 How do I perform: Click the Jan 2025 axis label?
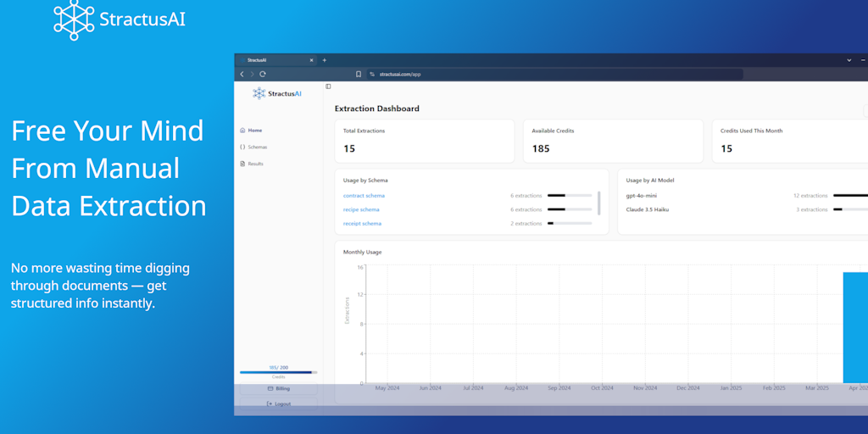(x=732, y=388)
